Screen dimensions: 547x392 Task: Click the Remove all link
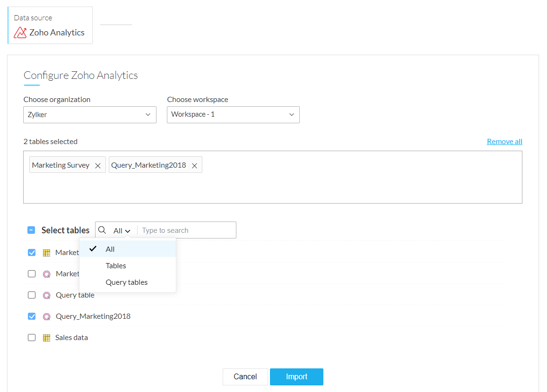click(504, 142)
